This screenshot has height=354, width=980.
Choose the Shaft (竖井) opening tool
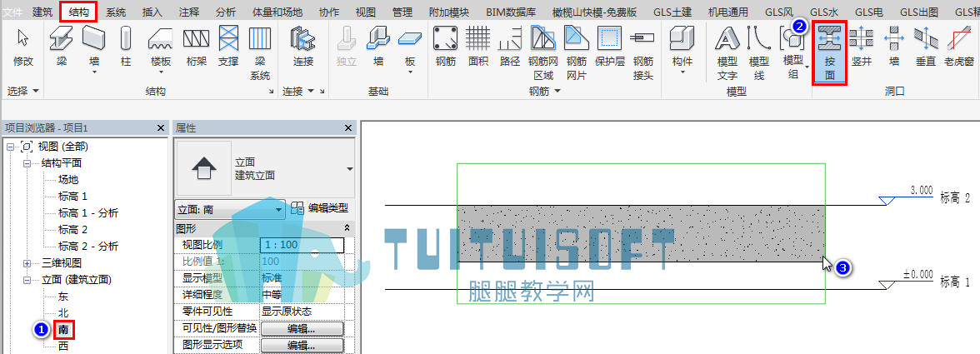(862, 47)
